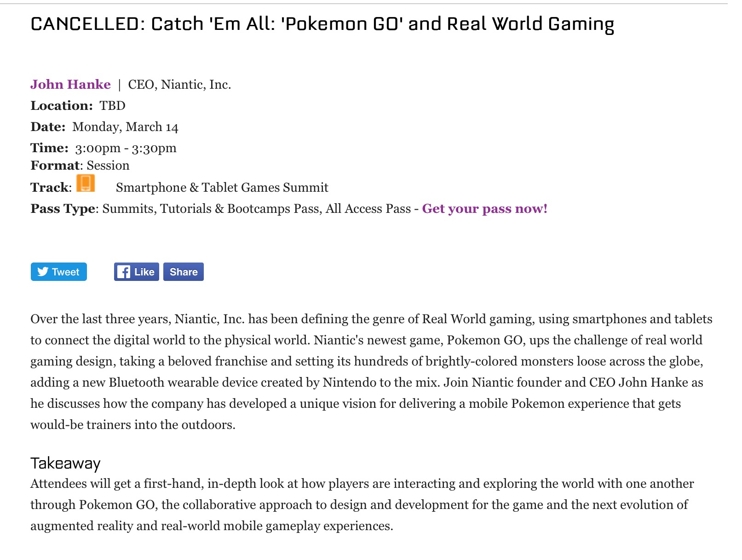Open John Hanke's speaker profile link

tap(70, 85)
